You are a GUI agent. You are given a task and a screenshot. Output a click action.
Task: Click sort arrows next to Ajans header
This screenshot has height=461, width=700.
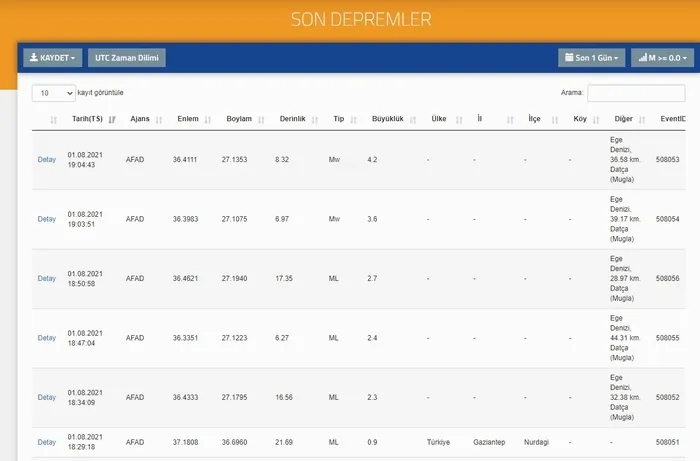pos(160,120)
